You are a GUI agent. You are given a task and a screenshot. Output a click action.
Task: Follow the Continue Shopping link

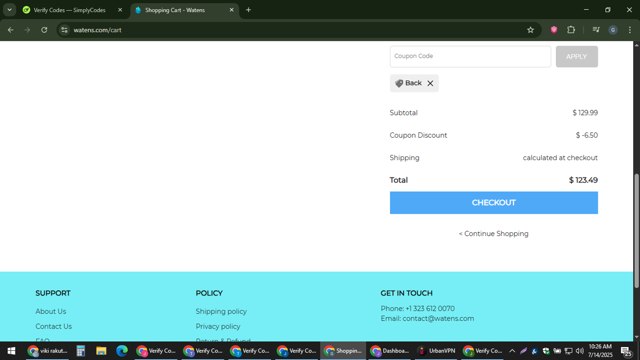coord(493,233)
